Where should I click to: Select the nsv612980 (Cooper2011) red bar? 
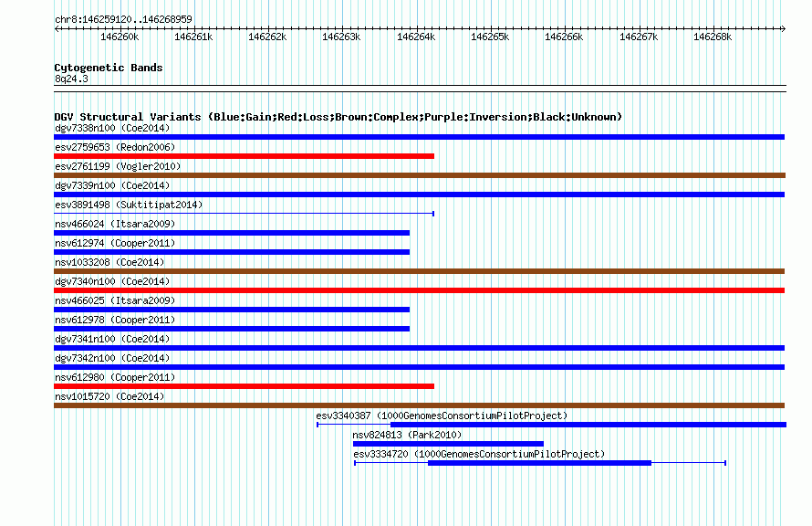pos(244,386)
